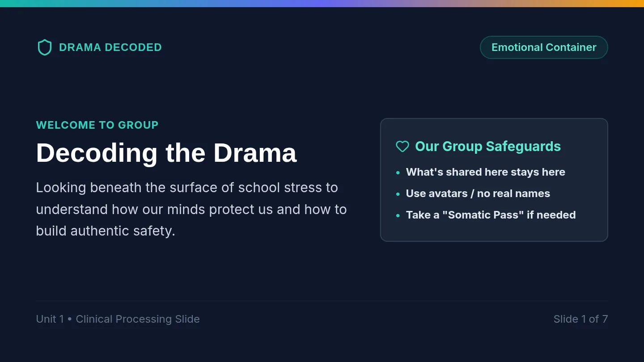Click "What's shared here stays here" item

(486, 172)
